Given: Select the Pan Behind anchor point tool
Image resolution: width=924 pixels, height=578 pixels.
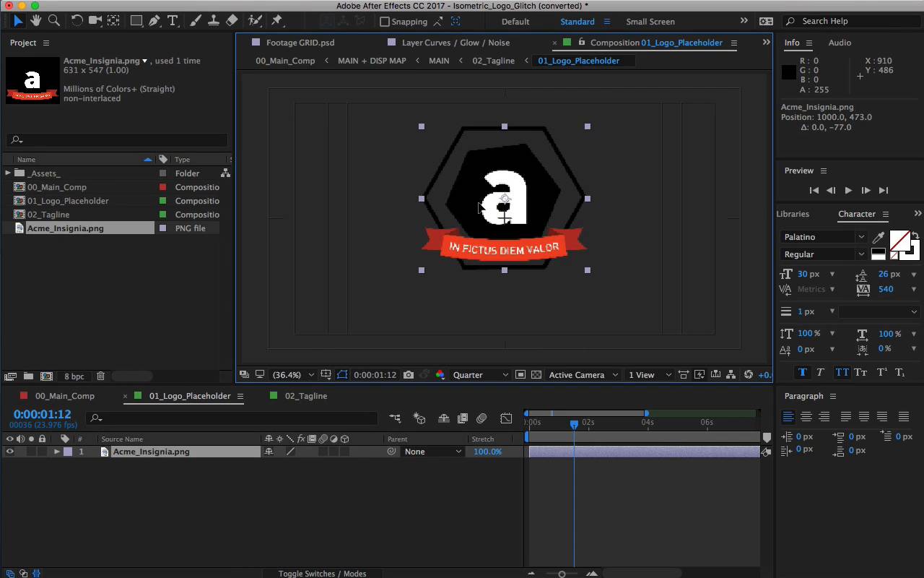Looking at the screenshot, I should tap(114, 21).
